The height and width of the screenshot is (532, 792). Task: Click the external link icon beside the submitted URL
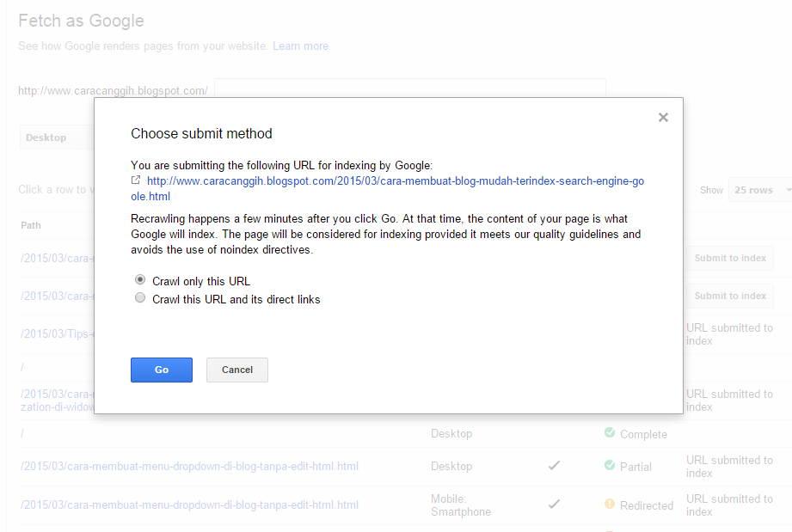(135, 180)
